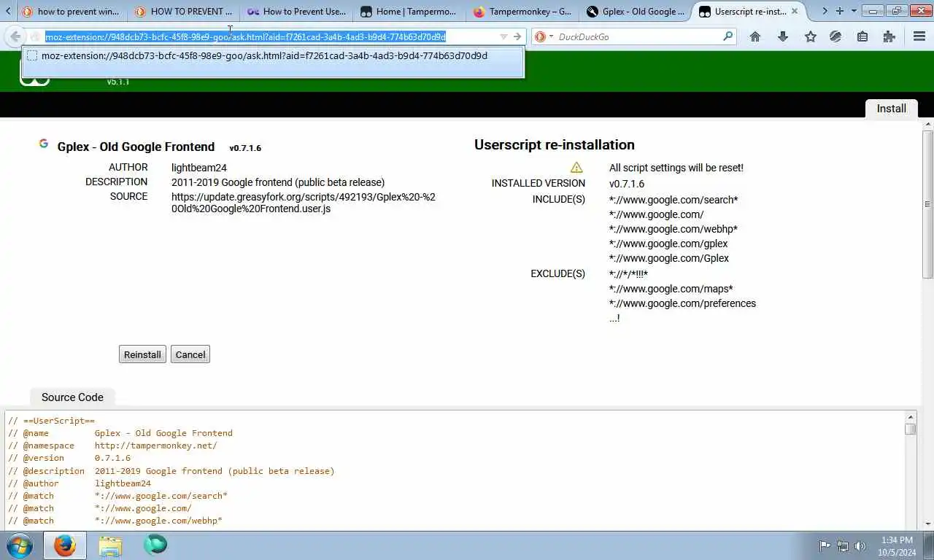Click '*://www.google.com/gplex' include entry

(x=668, y=244)
